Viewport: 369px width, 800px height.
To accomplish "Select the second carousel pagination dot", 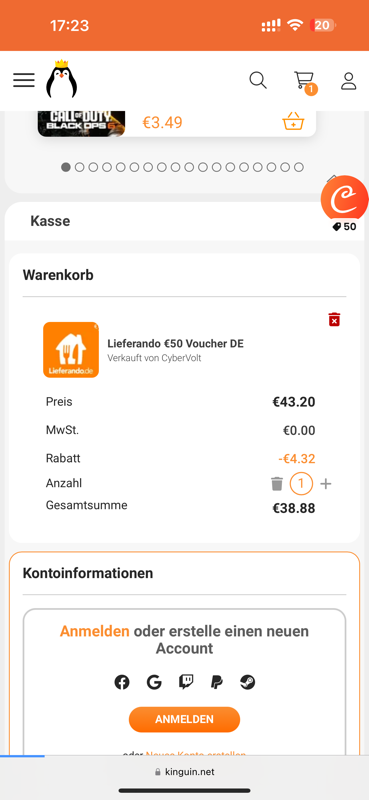I will pyautogui.click(x=80, y=167).
